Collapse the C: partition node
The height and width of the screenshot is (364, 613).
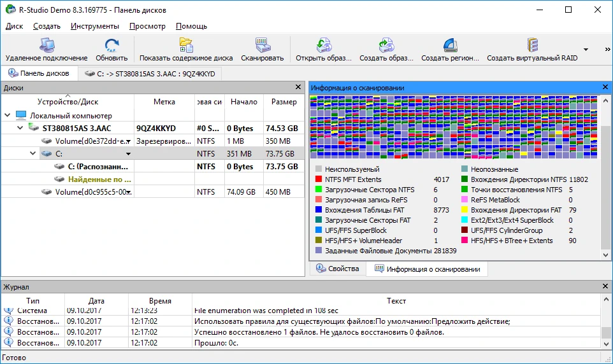click(x=33, y=153)
